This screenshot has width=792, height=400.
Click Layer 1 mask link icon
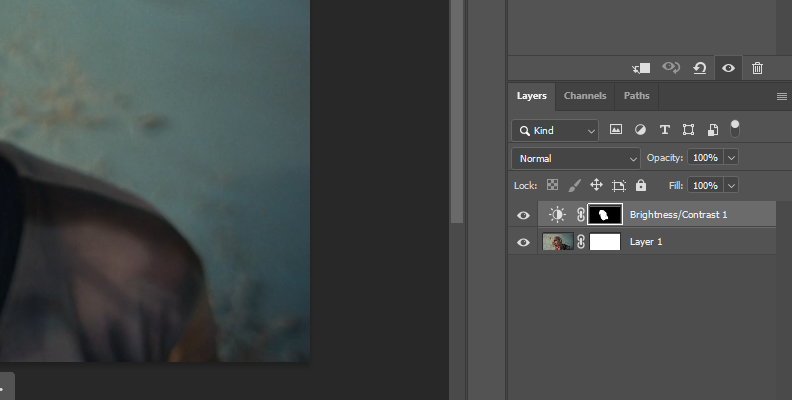[581, 242]
